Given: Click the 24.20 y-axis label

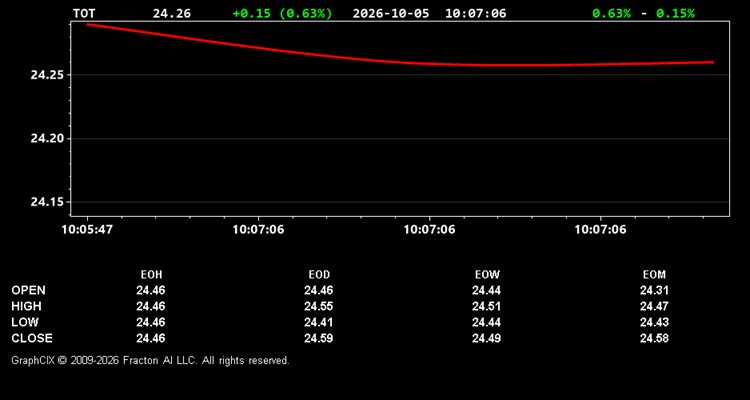Looking at the screenshot, I should pos(48,139).
